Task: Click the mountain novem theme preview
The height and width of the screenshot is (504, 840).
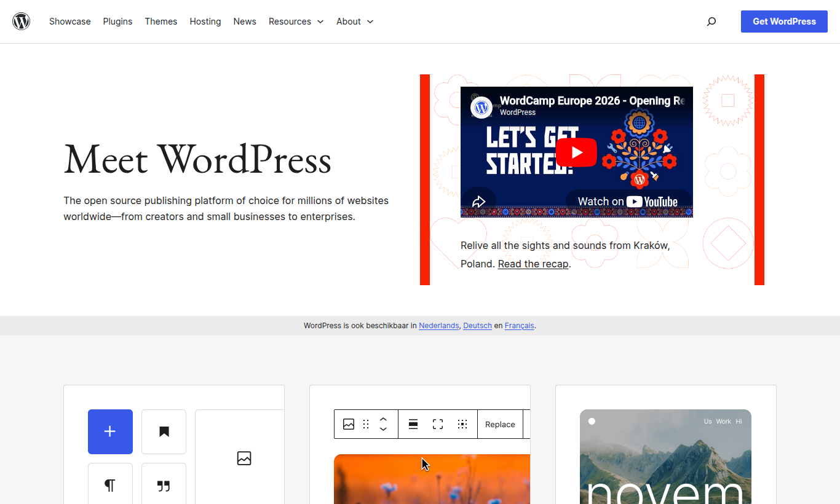Action: pos(665,457)
